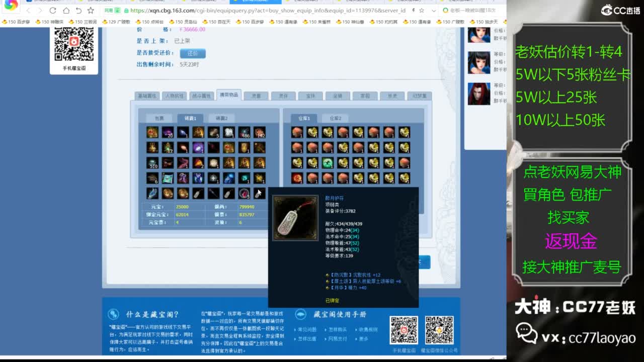Open the dropdown chevron at the address bar's right end
644x362 pixels.
pyautogui.click(x=434, y=11)
